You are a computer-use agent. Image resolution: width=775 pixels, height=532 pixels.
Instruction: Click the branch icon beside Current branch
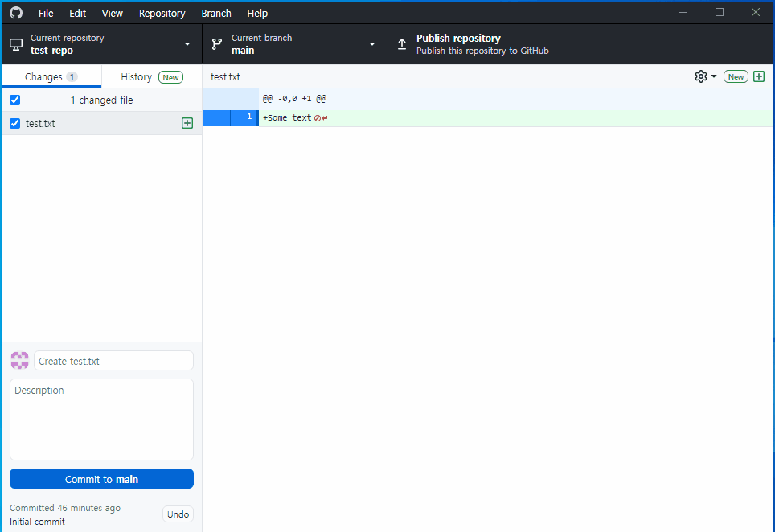click(215, 43)
